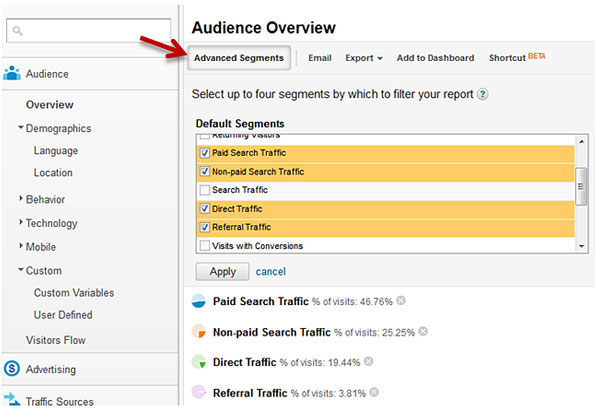Select Visitors Flow in the sidebar
The height and width of the screenshot is (417, 595).
coord(56,340)
